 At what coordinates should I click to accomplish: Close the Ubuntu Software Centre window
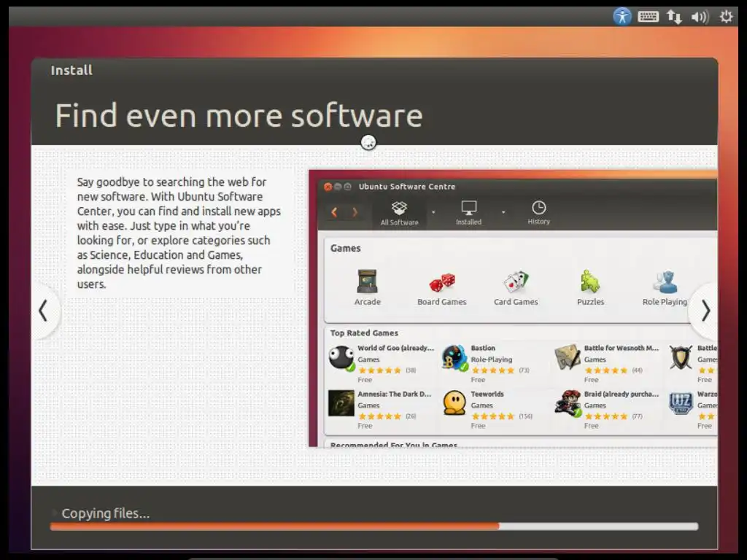tap(328, 187)
